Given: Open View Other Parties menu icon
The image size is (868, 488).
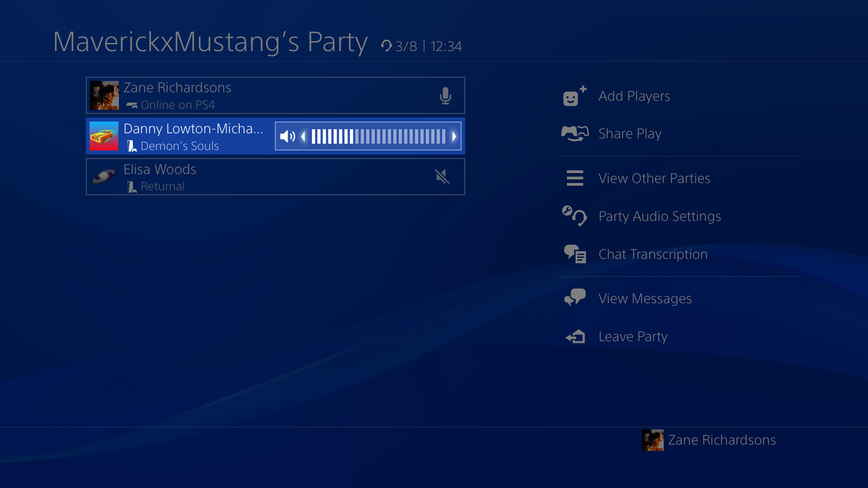Looking at the screenshot, I should [x=574, y=178].
